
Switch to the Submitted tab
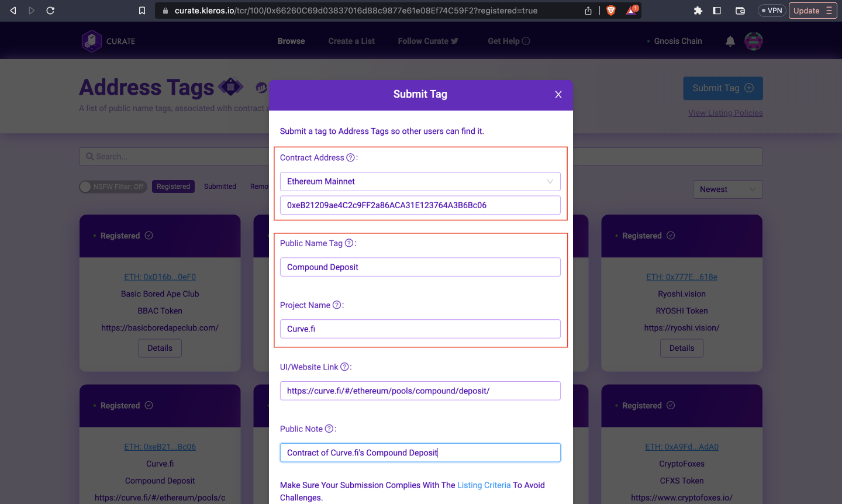[220, 186]
